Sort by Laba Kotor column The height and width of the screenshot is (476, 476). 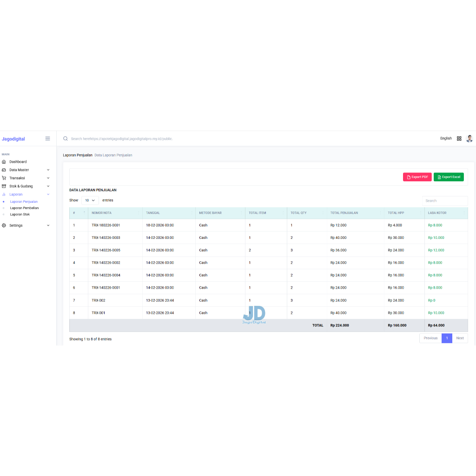click(446, 213)
